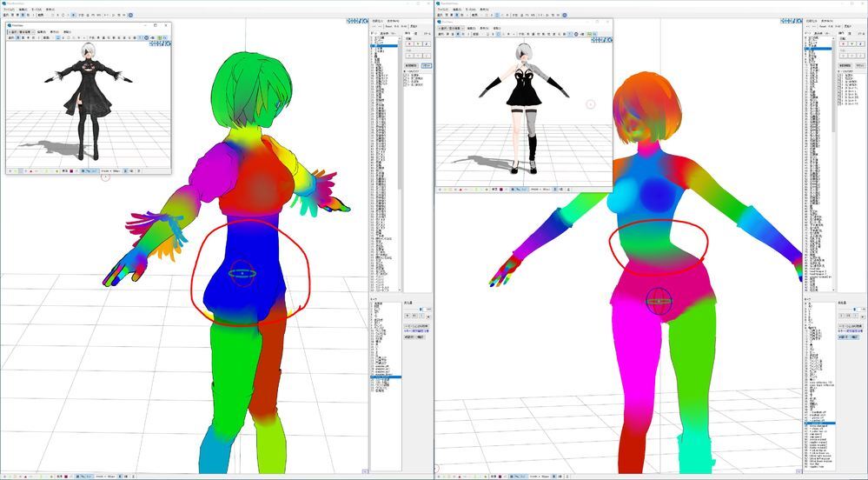
Task: Click Reset button in right TransformView side panel
Action: (823, 26)
